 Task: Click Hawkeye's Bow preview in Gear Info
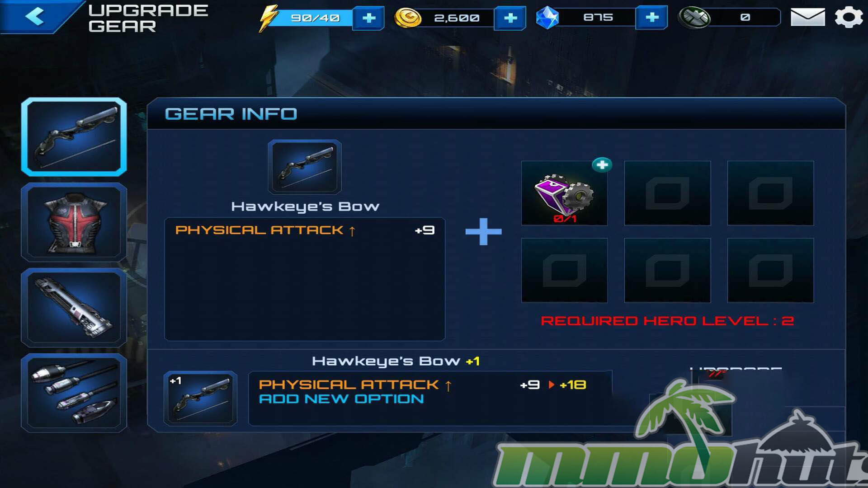(x=305, y=167)
